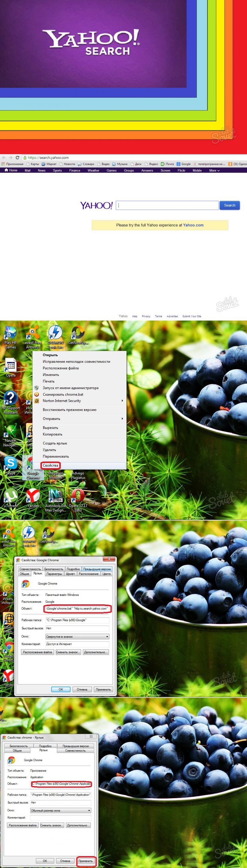Choose Сканировать chrome.bat in context menu
The width and height of the screenshot is (247, 868).
coord(80,394)
